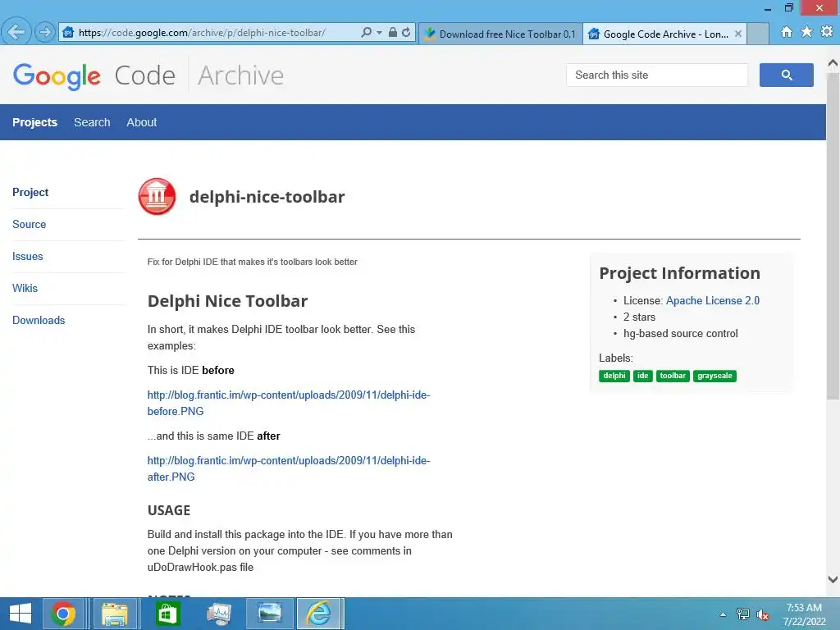This screenshot has width=840, height=630.
Task: Click the Search this site field
Action: tap(657, 75)
